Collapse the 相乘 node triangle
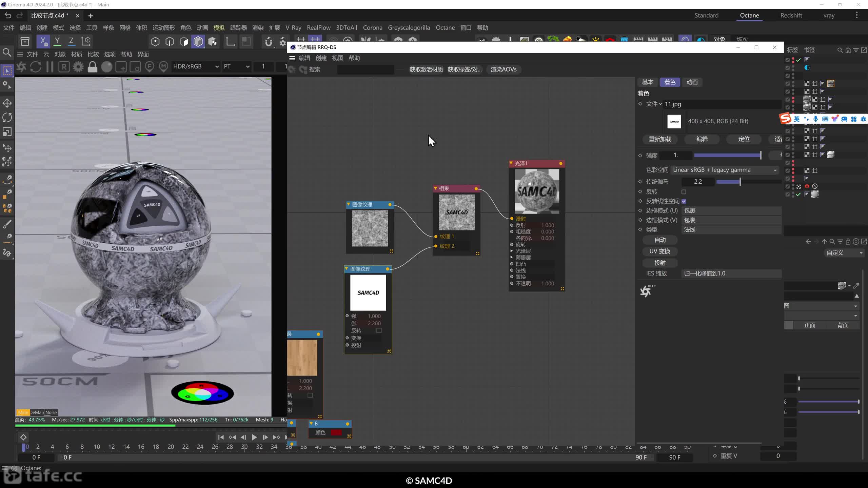868x488 pixels. tap(435, 188)
